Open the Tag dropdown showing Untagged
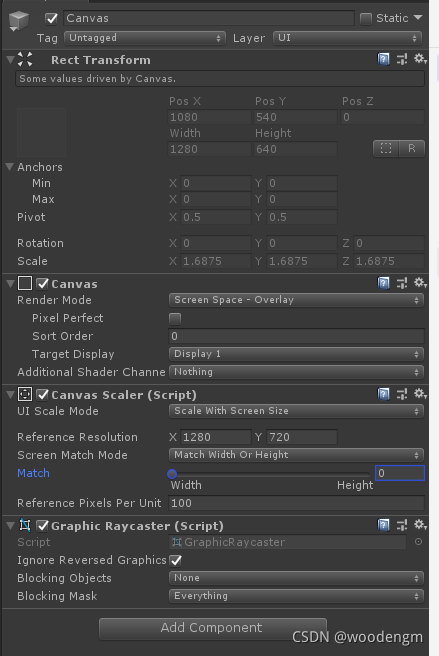439x656 pixels. tap(145, 38)
